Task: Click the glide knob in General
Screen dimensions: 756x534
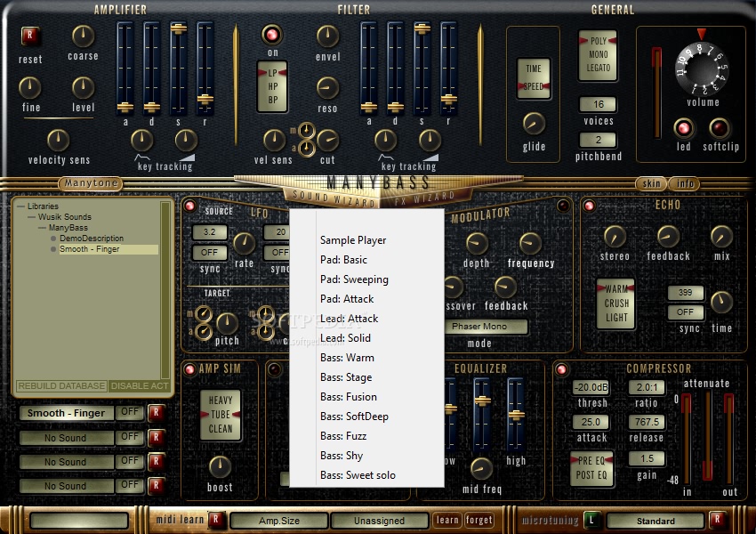Action: [534, 124]
